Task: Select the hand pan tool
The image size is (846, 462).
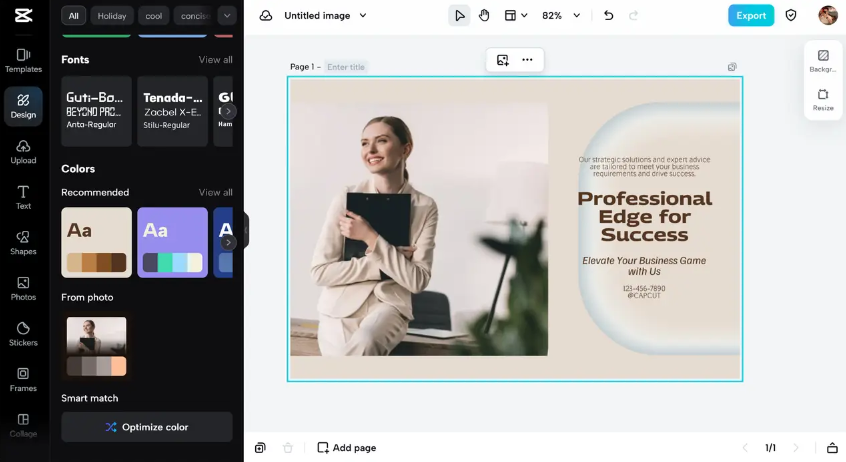Action: pyautogui.click(x=484, y=15)
